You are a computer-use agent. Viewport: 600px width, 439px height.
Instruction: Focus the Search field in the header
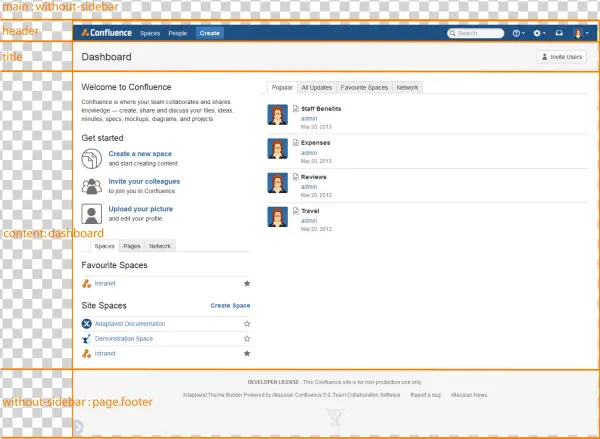point(476,33)
